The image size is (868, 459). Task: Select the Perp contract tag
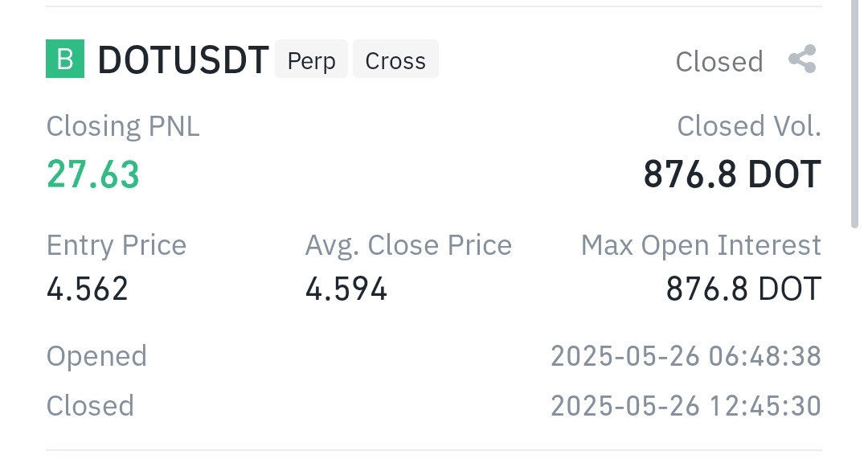[x=311, y=60]
